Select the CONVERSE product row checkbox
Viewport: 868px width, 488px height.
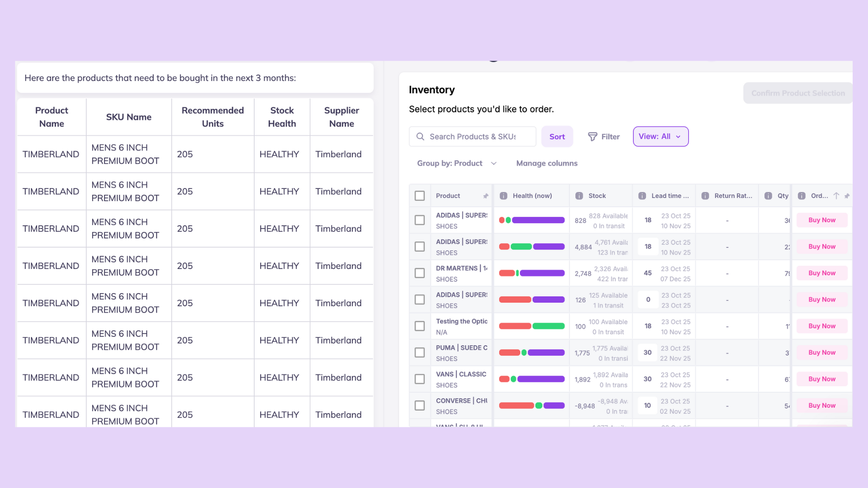[420, 405]
